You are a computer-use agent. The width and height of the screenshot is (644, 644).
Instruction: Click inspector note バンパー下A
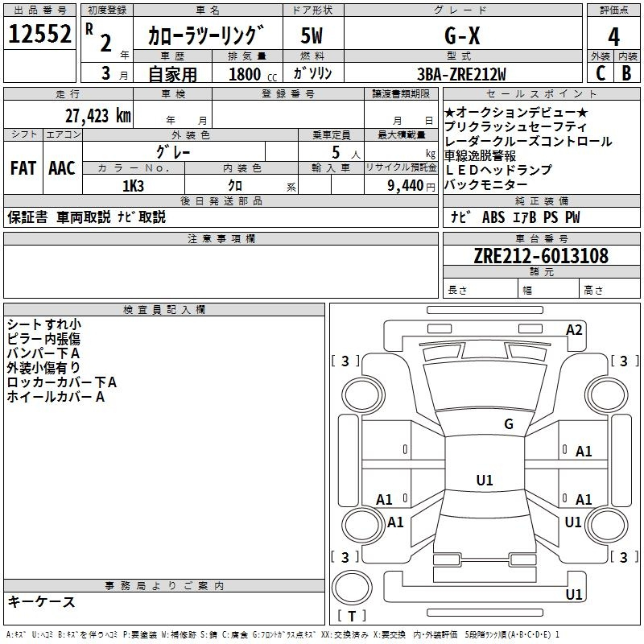click(43, 353)
